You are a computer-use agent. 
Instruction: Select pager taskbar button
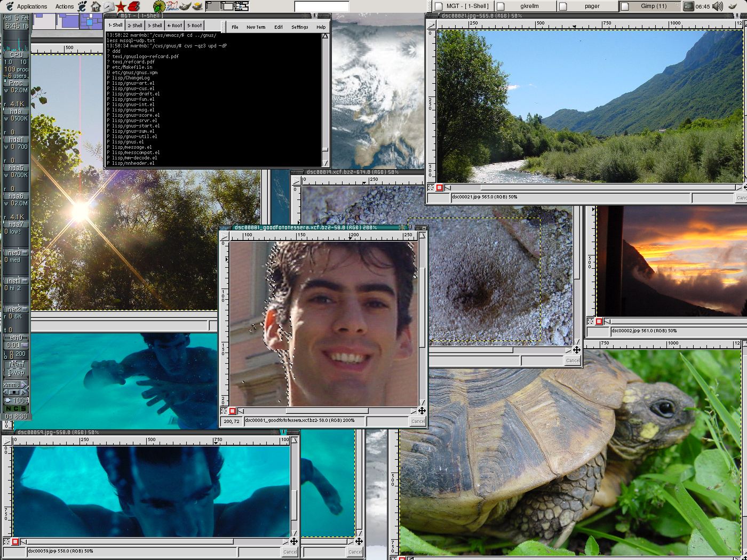[587, 6]
